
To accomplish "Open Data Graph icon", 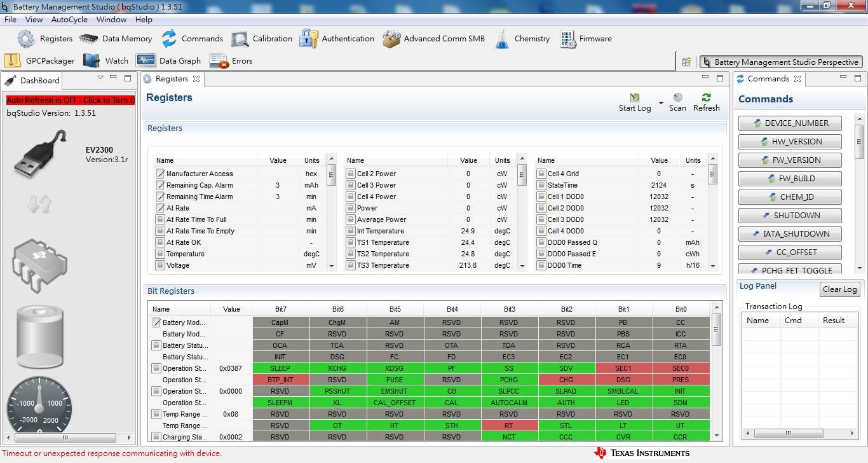I will point(146,60).
